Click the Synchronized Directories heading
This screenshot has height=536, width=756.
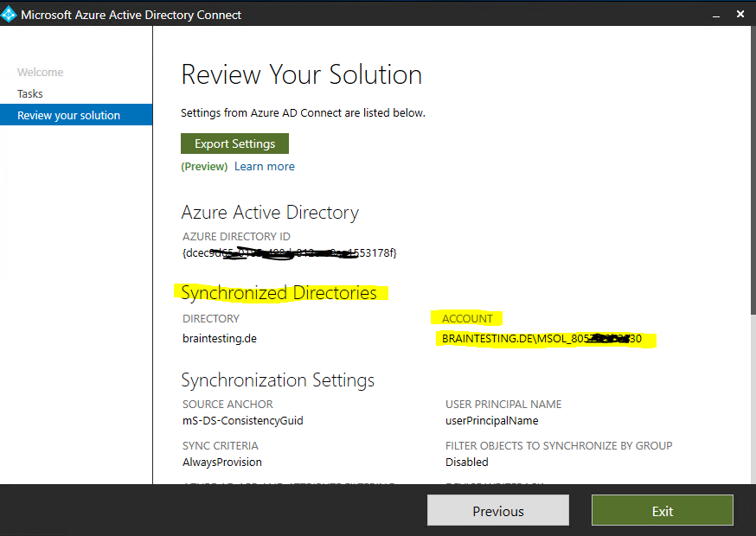click(279, 292)
